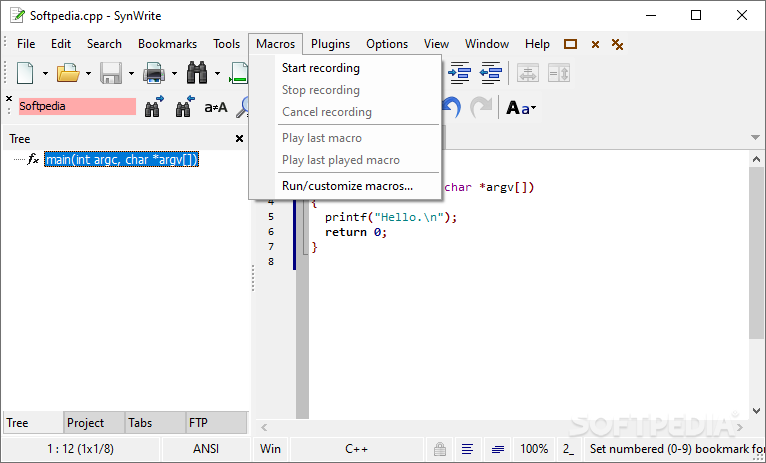Toggle word wrap icon in status bar
Viewport: 766px width, 463px height.
click(x=468, y=448)
